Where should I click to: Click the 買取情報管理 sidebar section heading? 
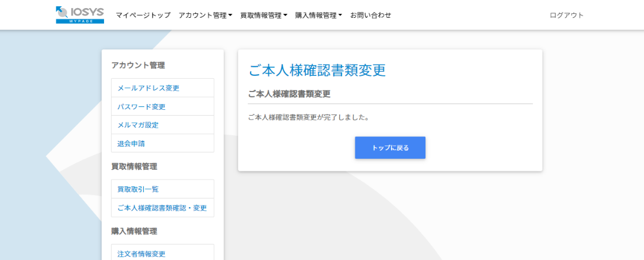(134, 167)
